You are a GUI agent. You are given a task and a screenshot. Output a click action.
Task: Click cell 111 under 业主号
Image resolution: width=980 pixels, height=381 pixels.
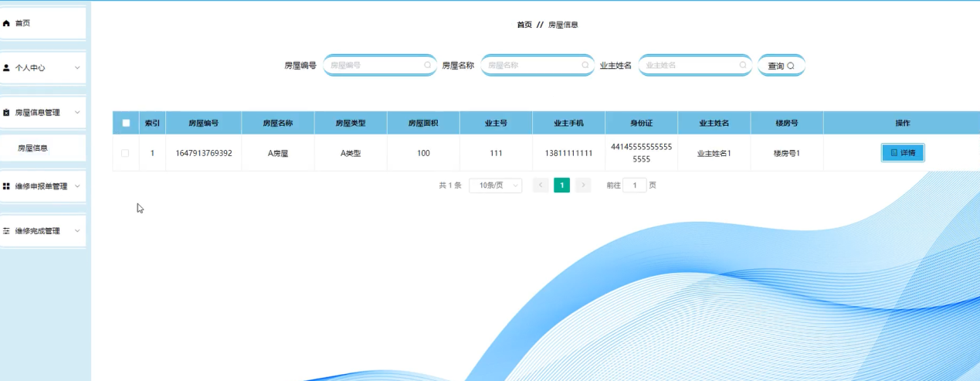coord(496,153)
